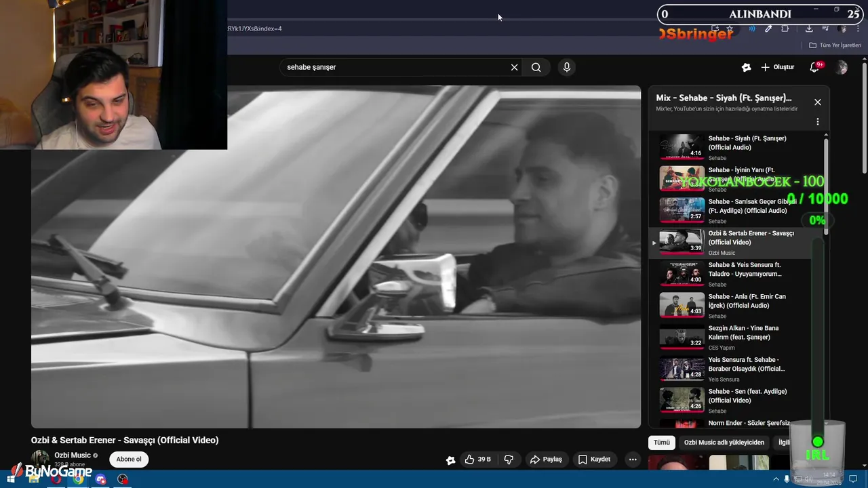Play Sehabe - Sen (feat. Aydilge) item
This screenshot has height=488, width=868.
point(735,401)
